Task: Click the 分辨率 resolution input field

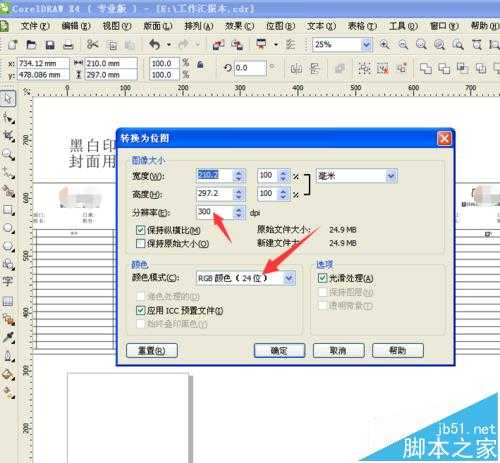Action: pos(215,212)
